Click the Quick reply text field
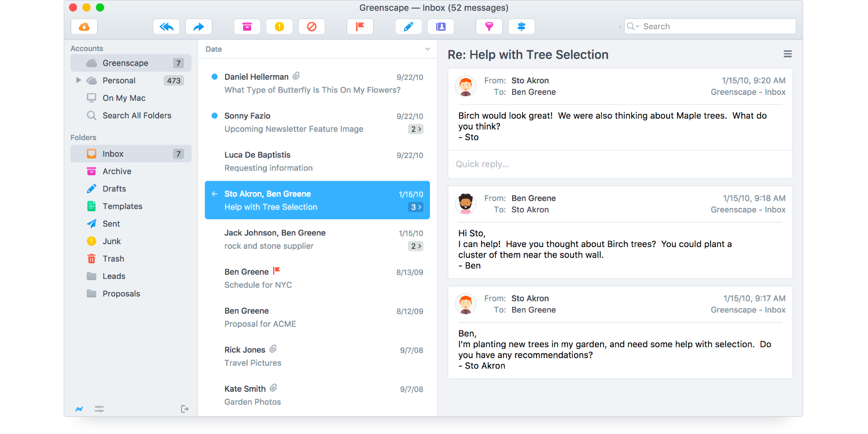868x434 pixels. coord(620,164)
